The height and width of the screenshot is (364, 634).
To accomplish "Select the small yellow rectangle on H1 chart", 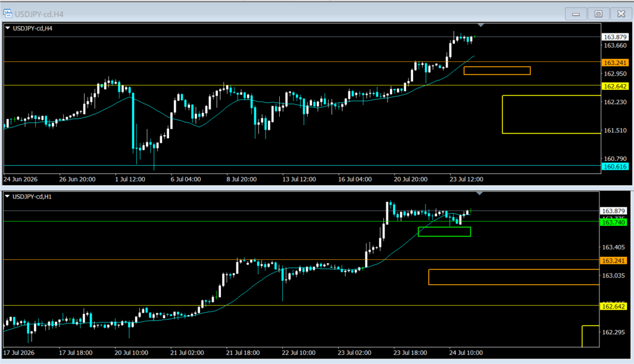I will click(591, 336).
